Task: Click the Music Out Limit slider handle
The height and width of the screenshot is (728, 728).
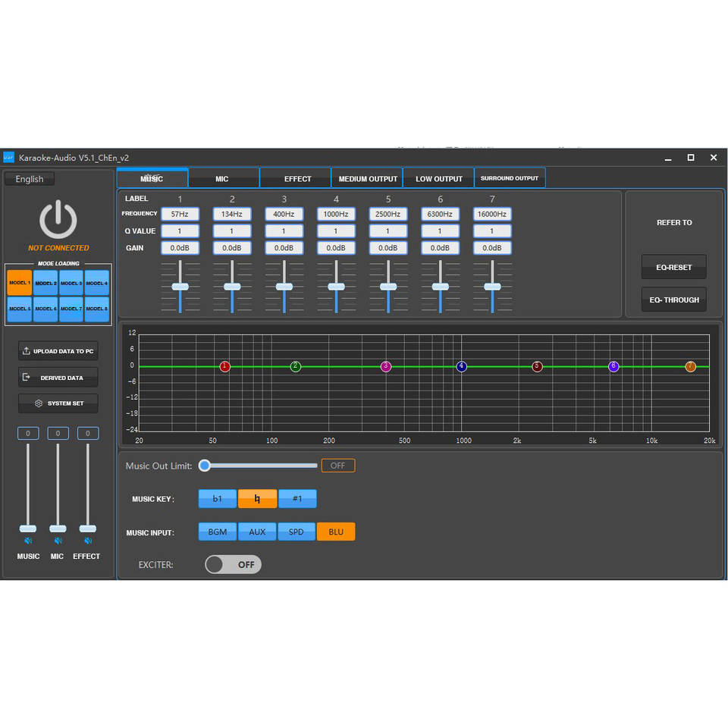Action: click(205, 466)
